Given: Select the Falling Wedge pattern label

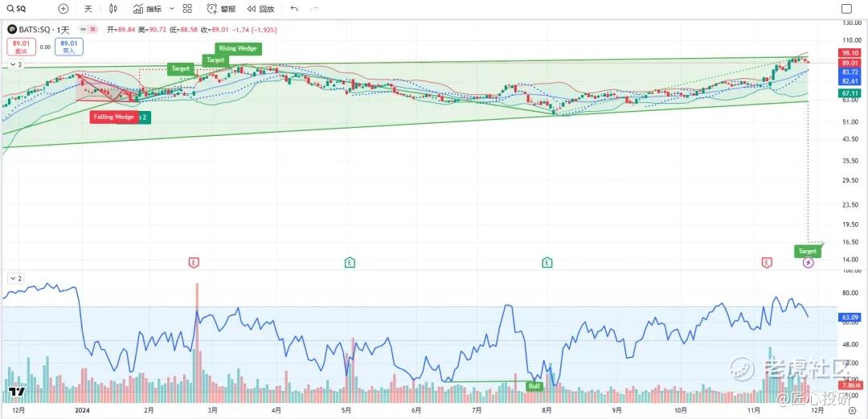Looking at the screenshot, I should tap(113, 117).
